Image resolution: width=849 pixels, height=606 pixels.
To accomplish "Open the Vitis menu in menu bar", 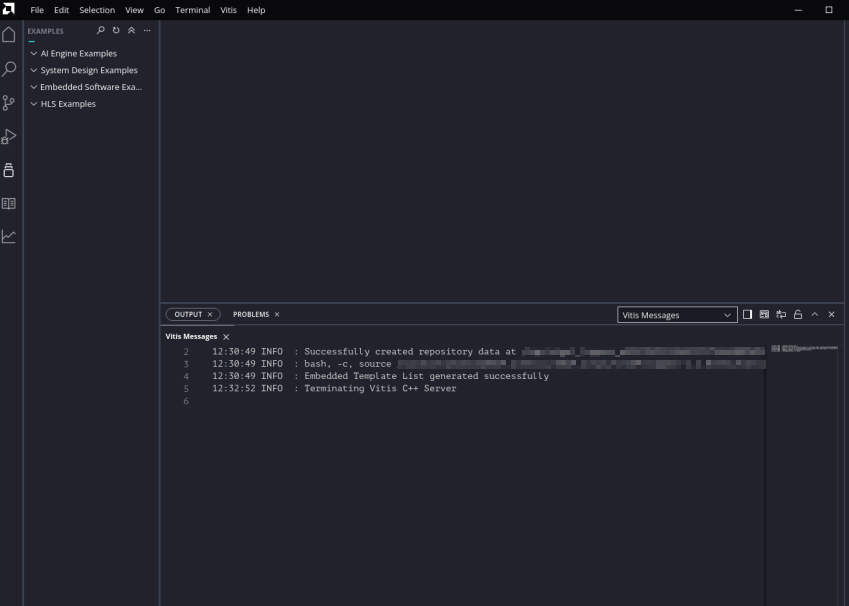I will (x=229, y=10).
